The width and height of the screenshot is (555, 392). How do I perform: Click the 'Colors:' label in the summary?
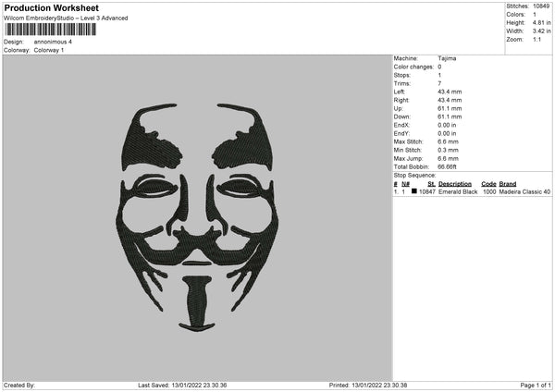point(516,15)
